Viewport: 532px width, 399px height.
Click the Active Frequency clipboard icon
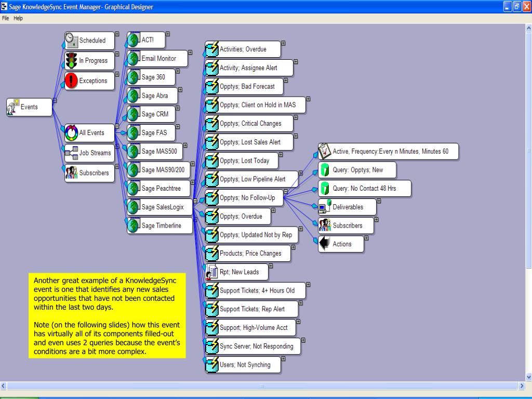[325, 151]
